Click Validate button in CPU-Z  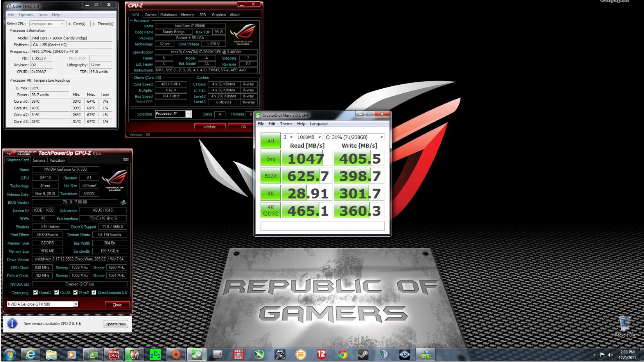click(210, 127)
